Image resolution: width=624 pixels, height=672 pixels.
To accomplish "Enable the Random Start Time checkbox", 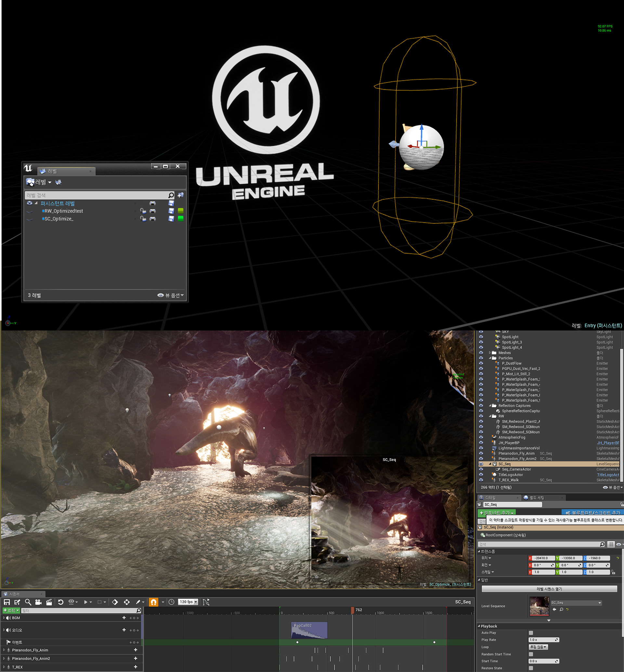I will pos(531,654).
